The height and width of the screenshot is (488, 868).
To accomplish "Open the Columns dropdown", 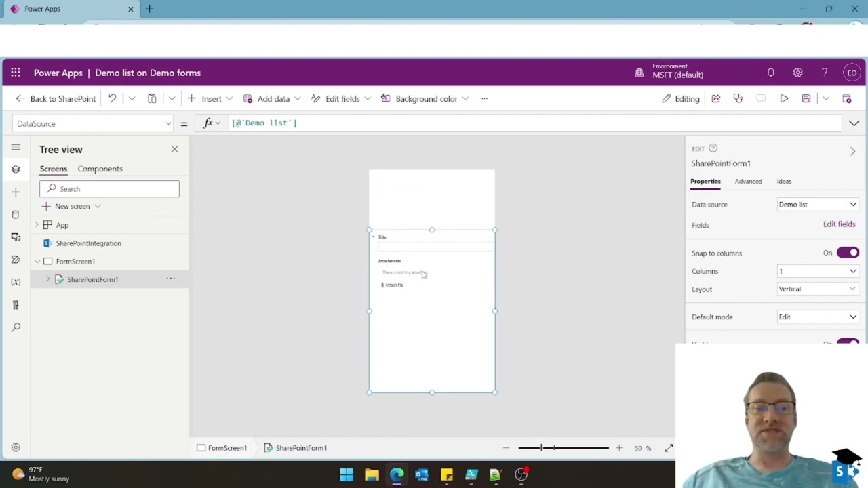I will point(818,271).
